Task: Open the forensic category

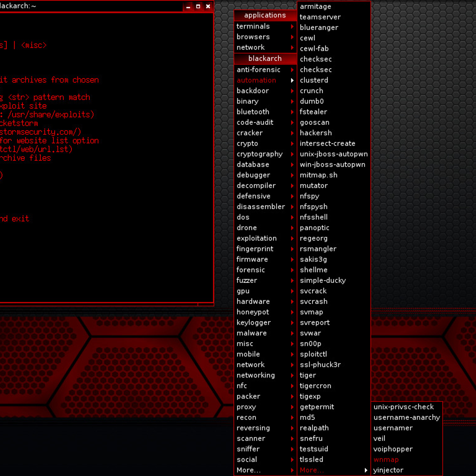Action: click(x=265, y=270)
